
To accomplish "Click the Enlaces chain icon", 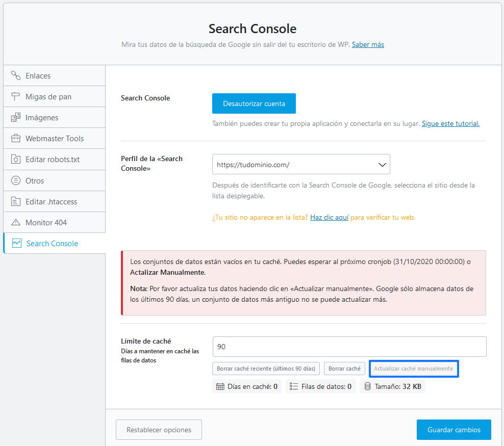I will (16, 75).
